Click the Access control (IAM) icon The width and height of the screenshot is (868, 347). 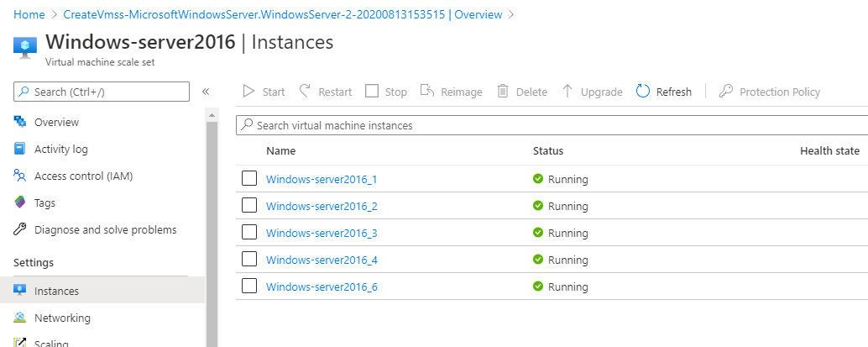pos(20,176)
